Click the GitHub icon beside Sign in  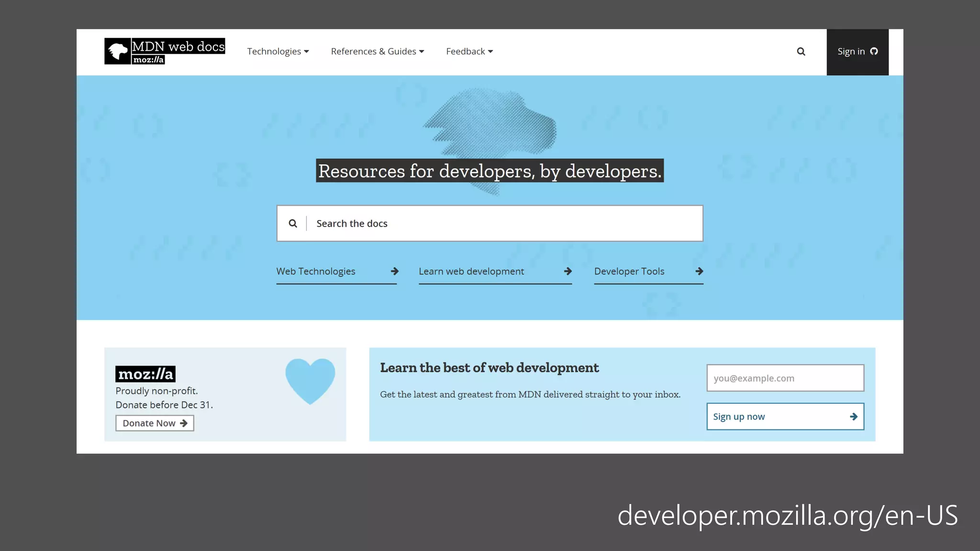(x=874, y=52)
